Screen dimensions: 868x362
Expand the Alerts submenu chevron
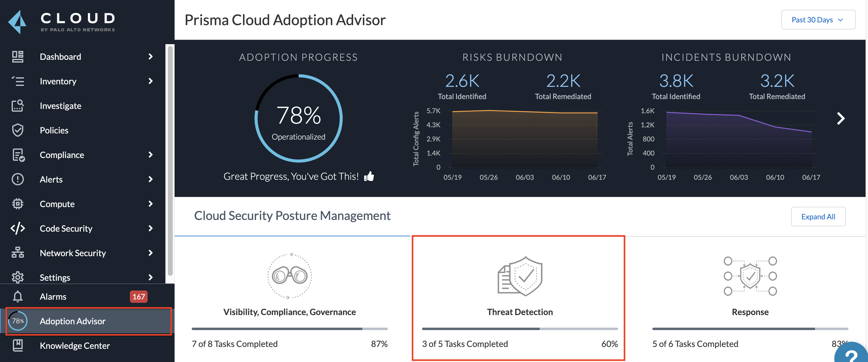(150, 179)
